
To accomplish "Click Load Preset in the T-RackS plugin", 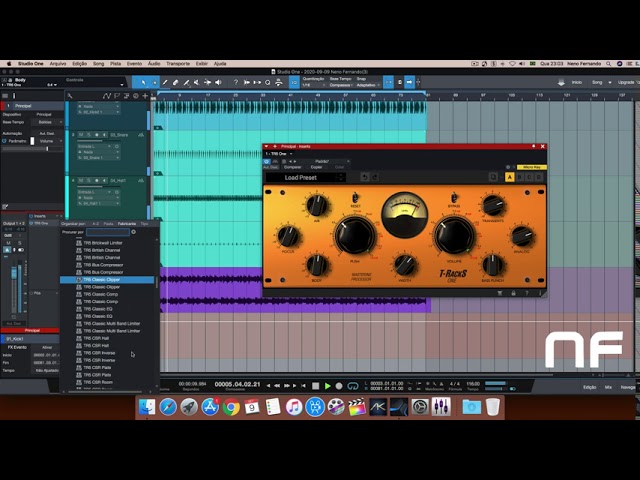I will [300, 178].
